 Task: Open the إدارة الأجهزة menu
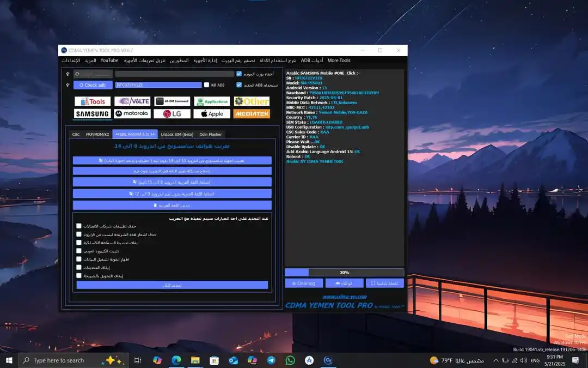(205, 61)
